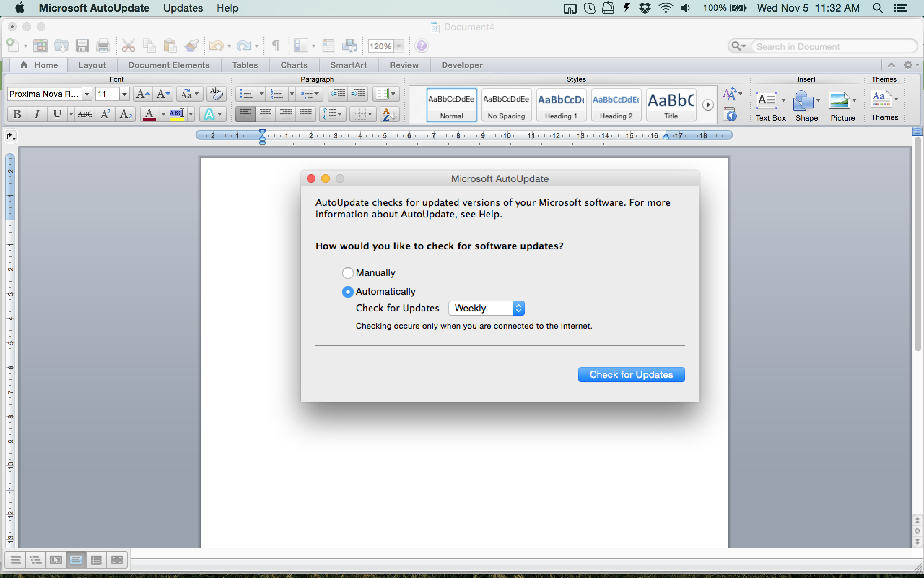Click the Print toolbar icon
This screenshot has height=578, width=924.
(103, 46)
